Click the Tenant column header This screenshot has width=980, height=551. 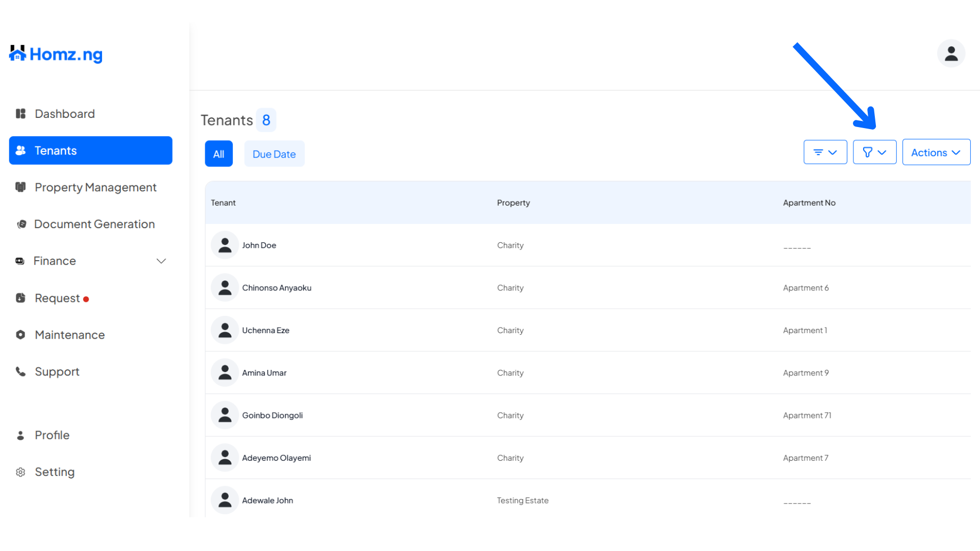[223, 203]
